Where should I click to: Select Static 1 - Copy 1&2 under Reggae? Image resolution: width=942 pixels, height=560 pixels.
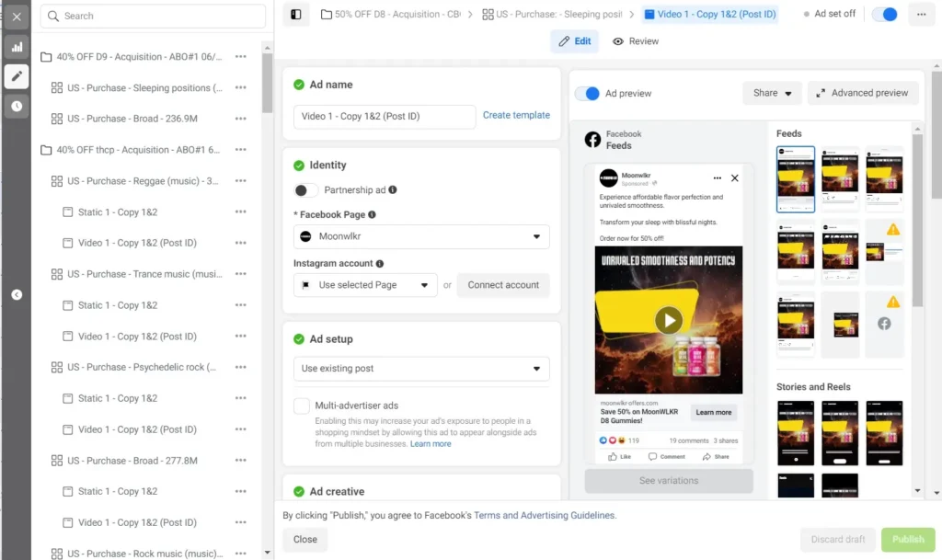(x=118, y=211)
